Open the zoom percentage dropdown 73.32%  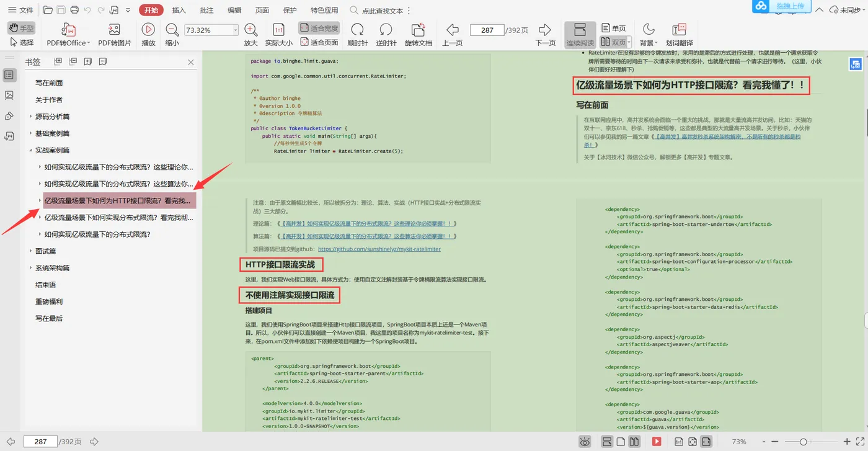coord(236,30)
